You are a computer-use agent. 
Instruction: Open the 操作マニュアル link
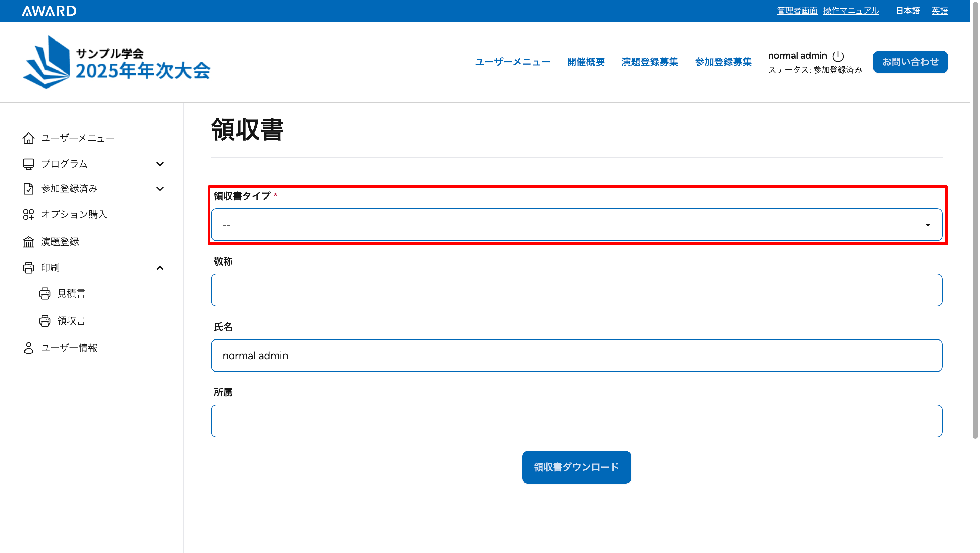pyautogui.click(x=851, y=11)
